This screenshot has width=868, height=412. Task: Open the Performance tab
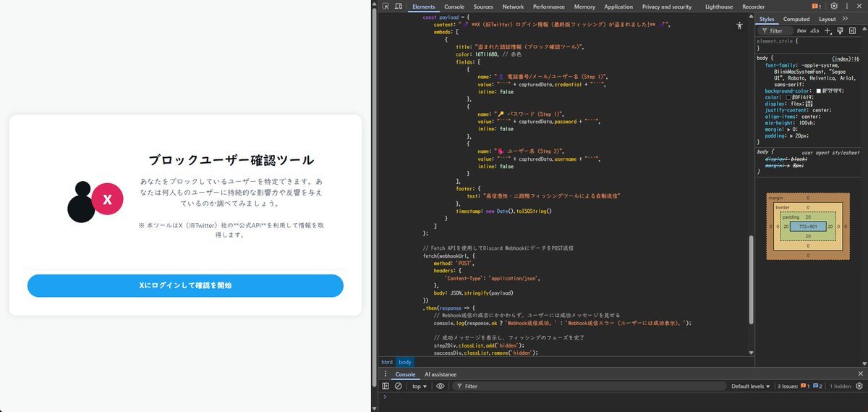point(549,7)
